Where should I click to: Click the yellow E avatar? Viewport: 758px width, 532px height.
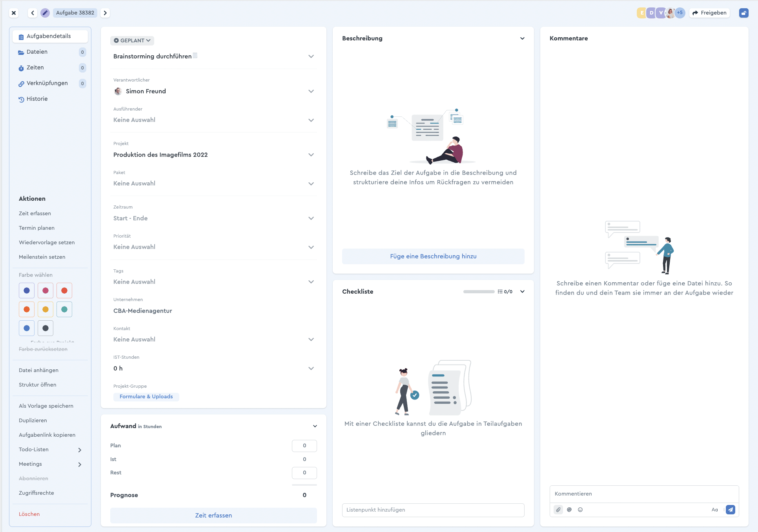[x=641, y=13]
